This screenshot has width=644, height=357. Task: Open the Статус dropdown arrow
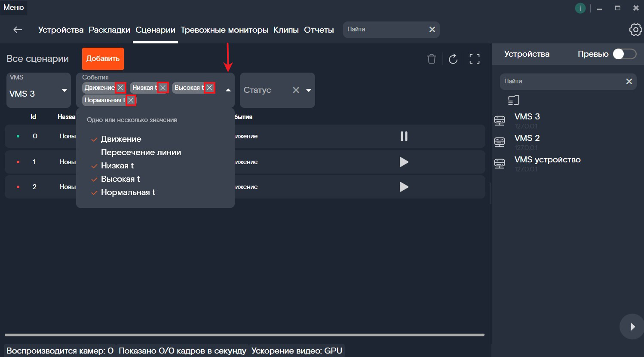308,90
